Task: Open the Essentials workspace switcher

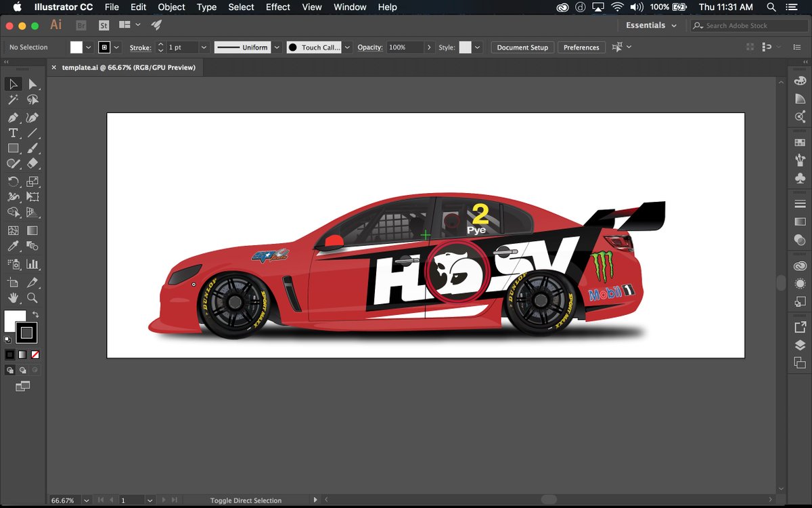Action: 650,25
